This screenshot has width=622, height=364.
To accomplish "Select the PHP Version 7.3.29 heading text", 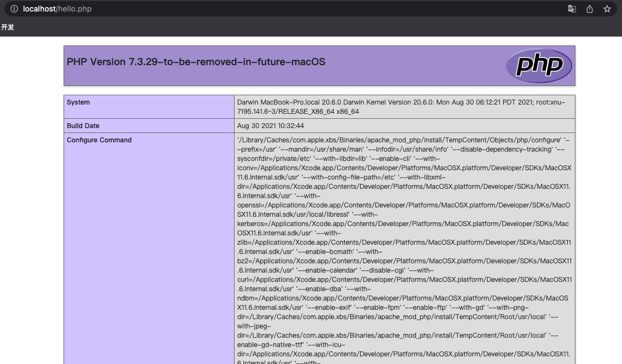I will pos(196,62).
